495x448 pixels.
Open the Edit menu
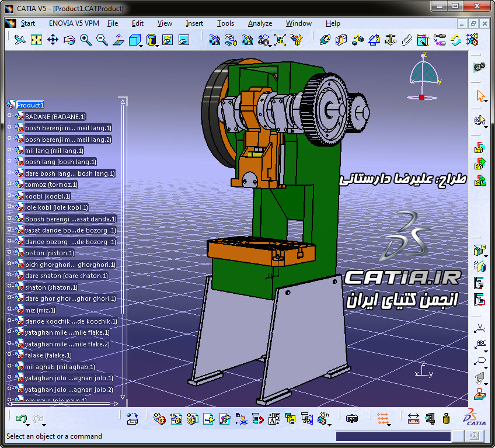tap(137, 23)
